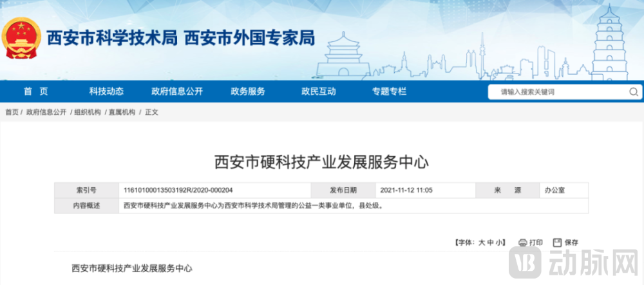
Task: Click 首页 in the breadcrumb trail
Action: coord(12,112)
